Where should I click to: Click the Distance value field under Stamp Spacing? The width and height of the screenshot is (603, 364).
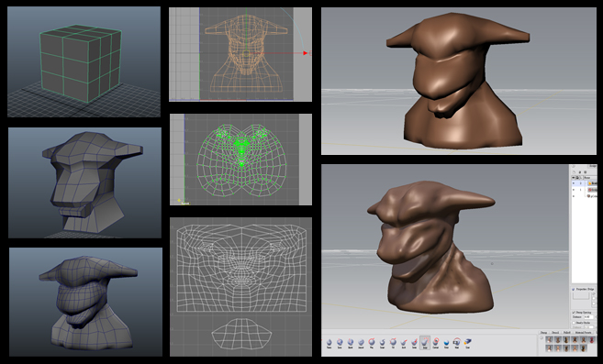[588, 316]
